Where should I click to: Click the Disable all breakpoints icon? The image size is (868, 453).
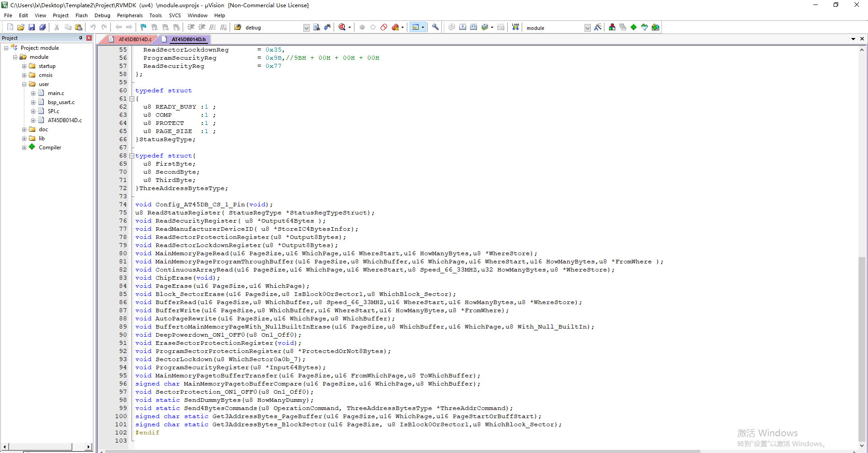(x=384, y=28)
